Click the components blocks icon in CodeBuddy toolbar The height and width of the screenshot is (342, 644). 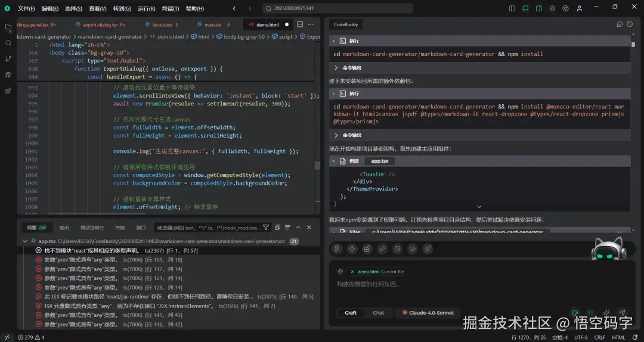(367, 249)
